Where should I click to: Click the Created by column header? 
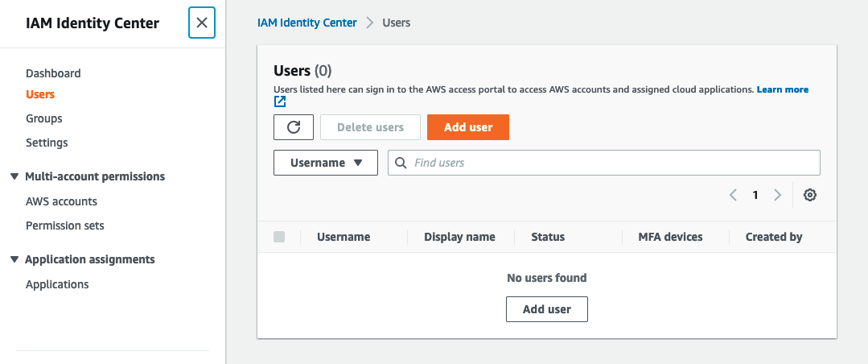tap(774, 237)
